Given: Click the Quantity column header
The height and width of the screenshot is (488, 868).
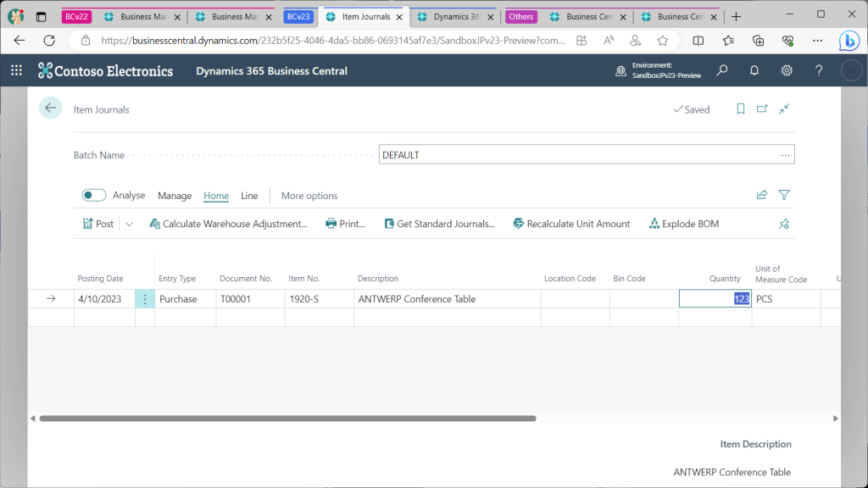Looking at the screenshot, I should tap(725, 278).
